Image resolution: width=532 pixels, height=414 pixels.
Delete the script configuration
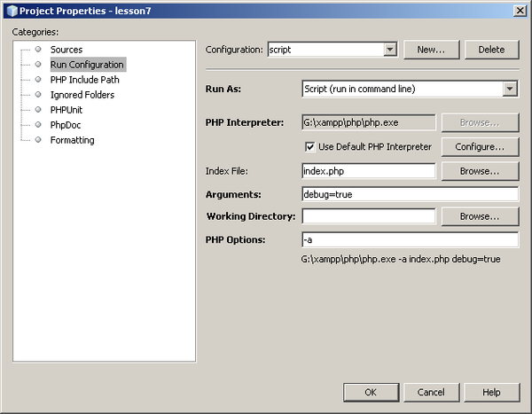coord(491,50)
